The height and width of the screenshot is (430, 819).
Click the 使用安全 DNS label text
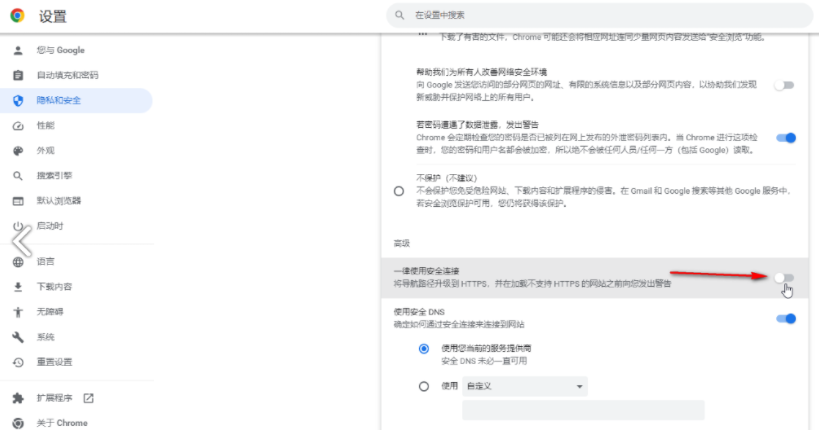tap(419, 312)
